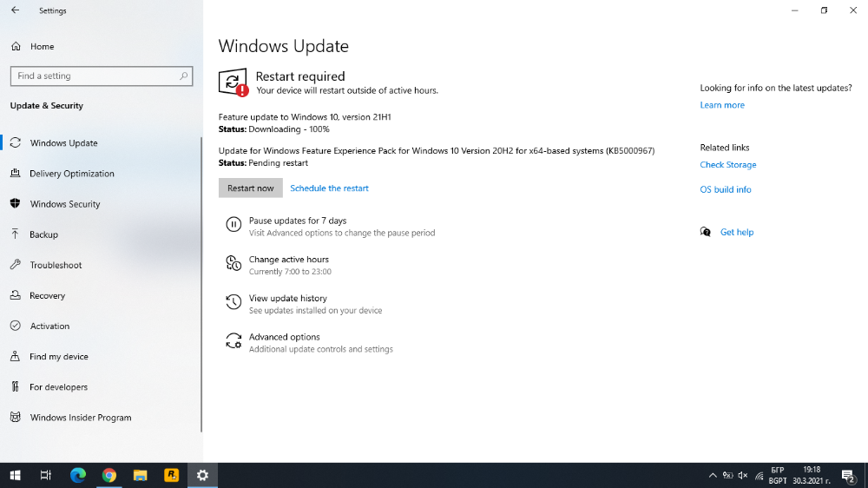868x488 pixels.
Task: Click the Windows Update sync icon
Action: [16, 143]
